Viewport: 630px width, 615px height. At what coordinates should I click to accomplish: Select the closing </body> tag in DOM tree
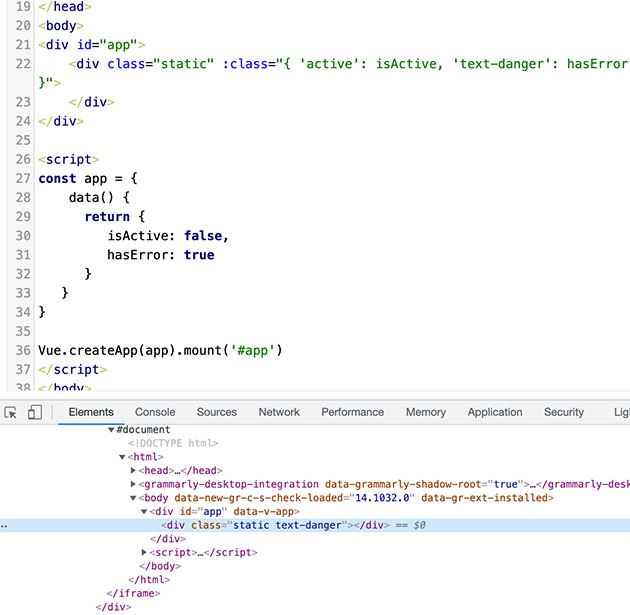(x=160, y=566)
